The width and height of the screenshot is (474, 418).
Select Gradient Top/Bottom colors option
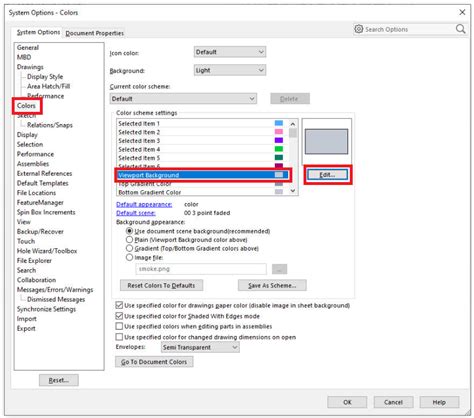(x=129, y=248)
